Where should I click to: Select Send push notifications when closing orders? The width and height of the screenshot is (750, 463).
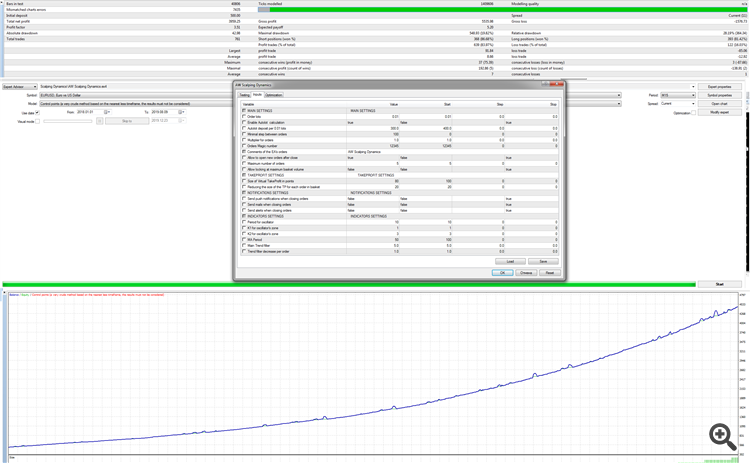click(x=399, y=198)
